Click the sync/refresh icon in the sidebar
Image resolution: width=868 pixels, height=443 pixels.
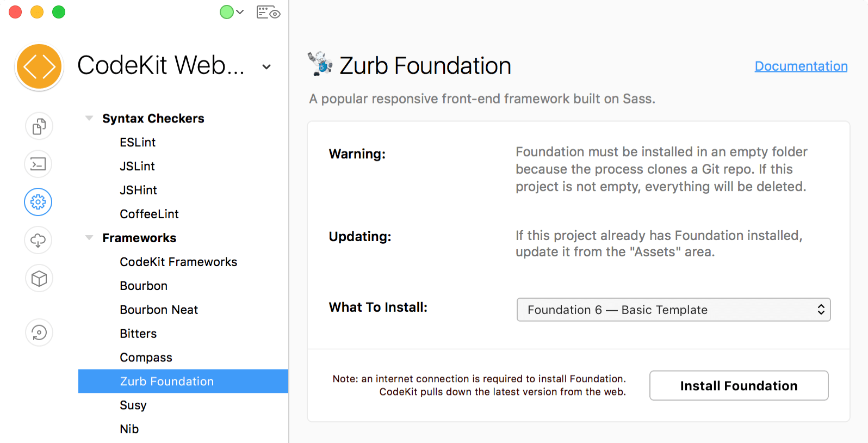click(38, 333)
